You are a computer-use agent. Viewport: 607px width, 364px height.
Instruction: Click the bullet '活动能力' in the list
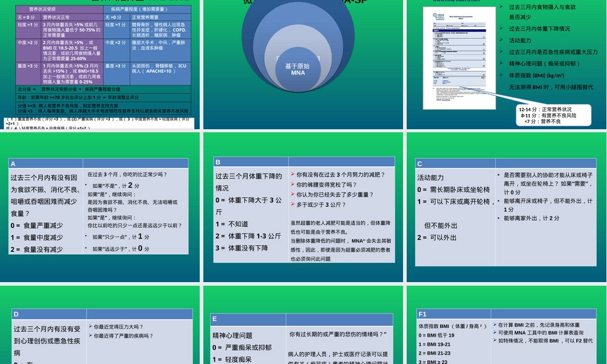(x=520, y=40)
